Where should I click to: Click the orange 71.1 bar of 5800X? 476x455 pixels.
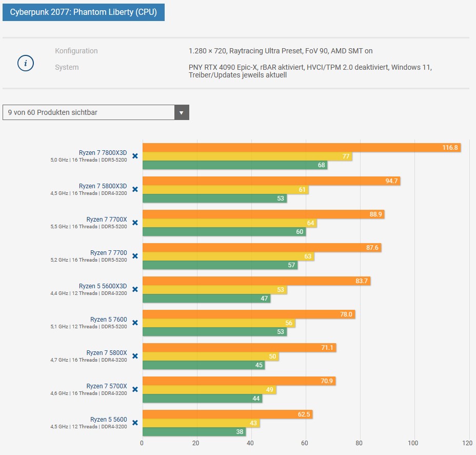pos(239,348)
